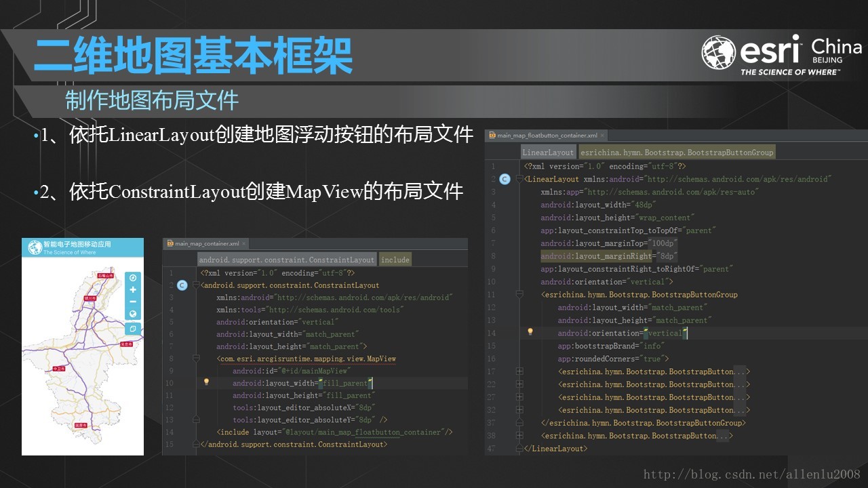Click tools:layout_editor_absoluteX="8dp" line
868x488 pixels.
tap(304, 407)
